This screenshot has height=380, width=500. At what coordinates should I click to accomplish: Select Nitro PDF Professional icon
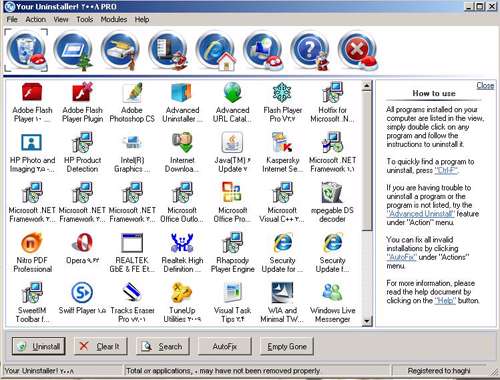point(32,242)
